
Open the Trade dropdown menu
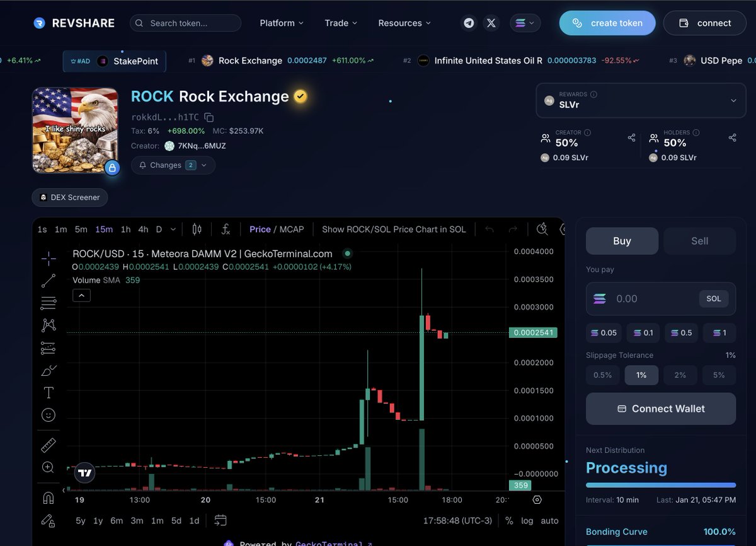click(341, 23)
